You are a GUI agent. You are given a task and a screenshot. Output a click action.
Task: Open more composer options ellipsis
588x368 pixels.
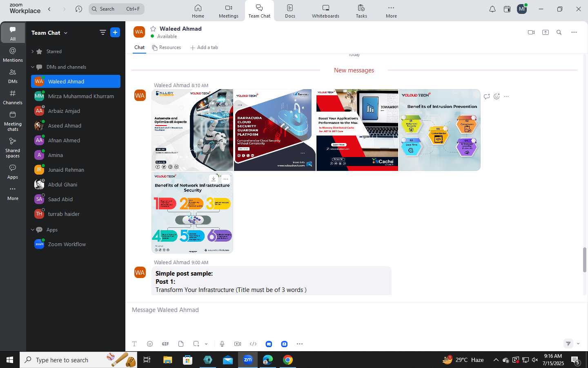point(300,344)
